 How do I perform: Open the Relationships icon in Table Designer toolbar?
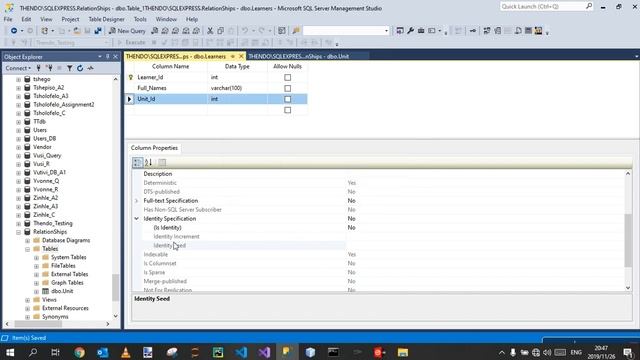487,31
